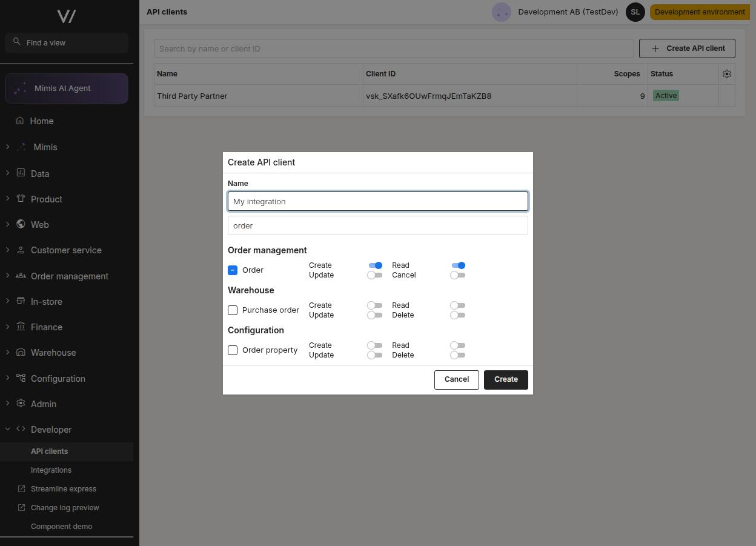756x546 pixels.
Task: Expand the Mímis sidebar chevron
Action: pos(7,147)
